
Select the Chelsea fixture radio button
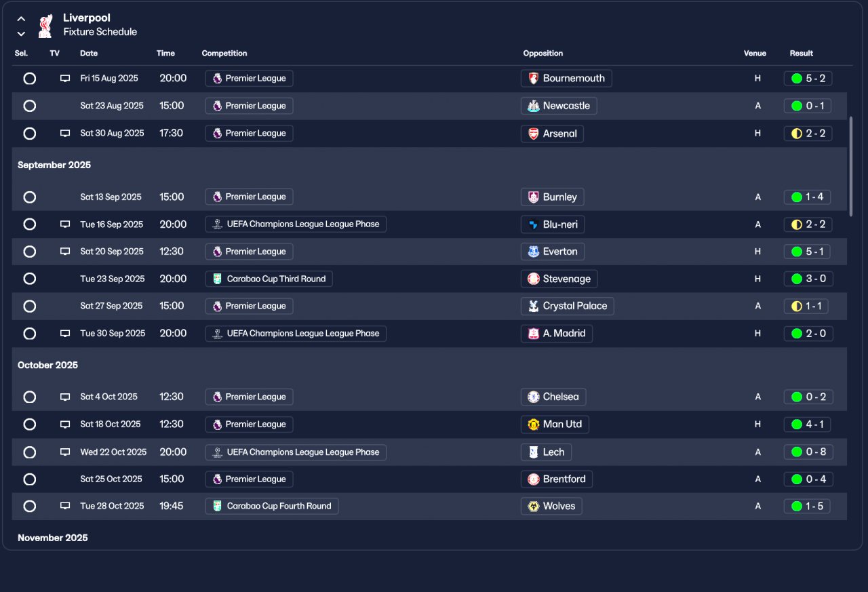29,397
